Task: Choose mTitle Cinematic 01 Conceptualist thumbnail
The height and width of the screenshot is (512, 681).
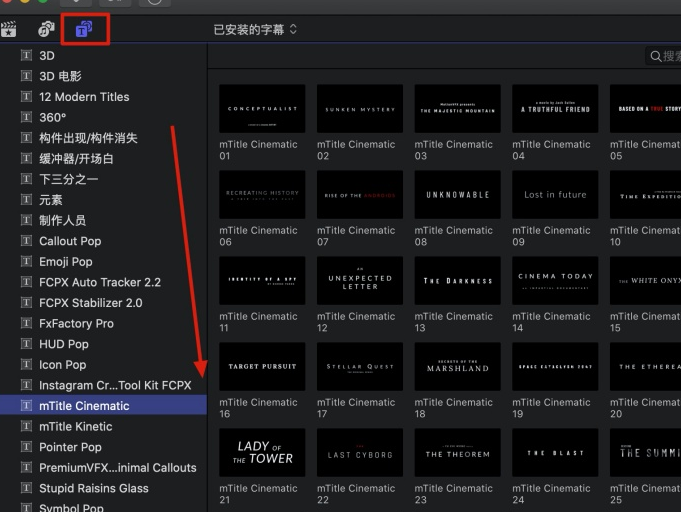Action: coord(262,109)
